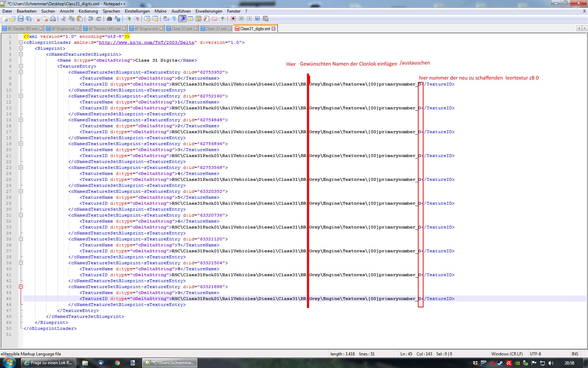The width and height of the screenshot is (588, 368).
Task: Click the Print toolbar icon
Action: pos(53,19)
